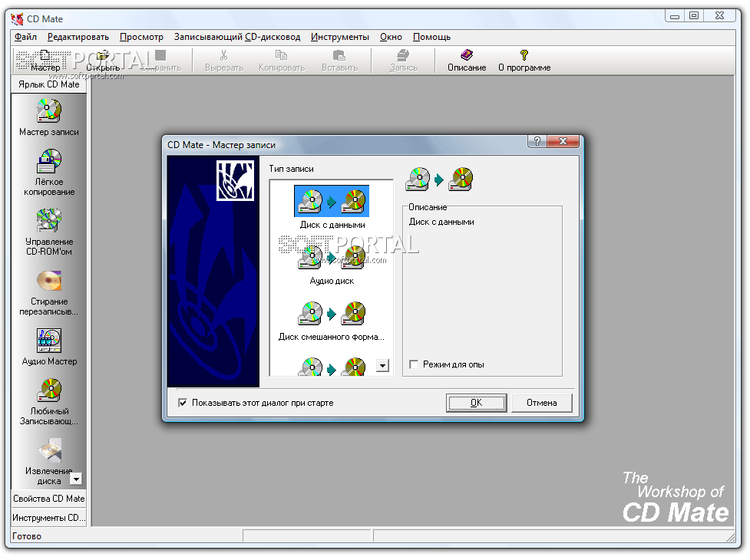
Task: Click the Вырезать scissors icon
Action: (x=224, y=55)
